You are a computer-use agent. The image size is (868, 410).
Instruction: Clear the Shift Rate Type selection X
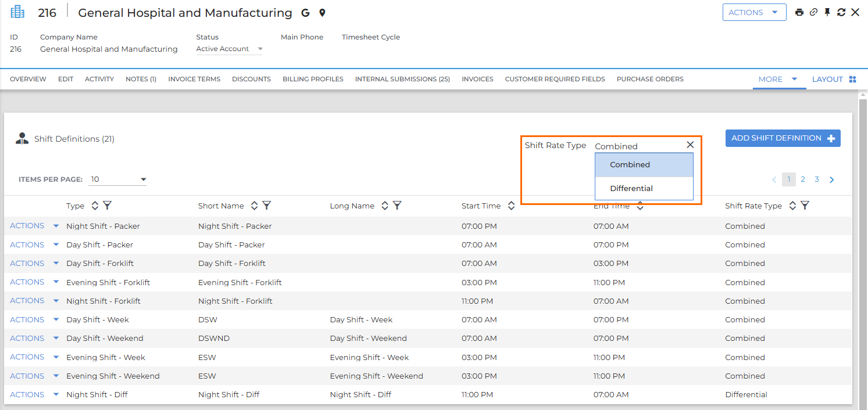pos(690,145)
